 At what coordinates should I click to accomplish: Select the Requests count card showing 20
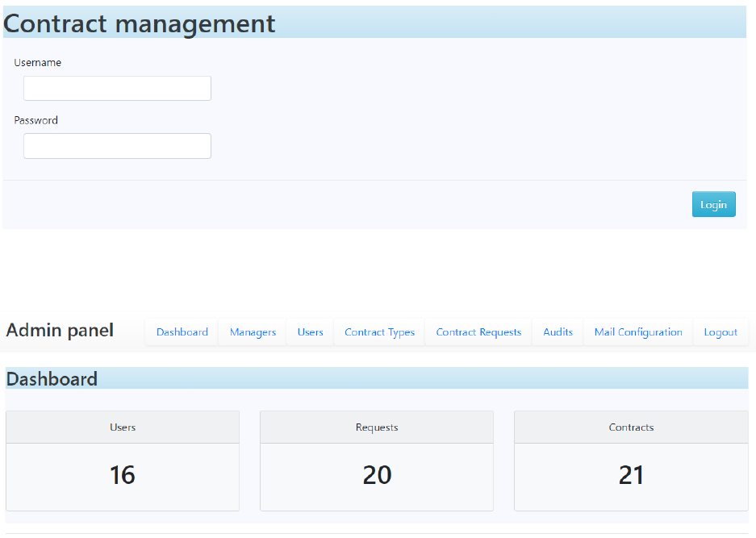click(377, 461)
